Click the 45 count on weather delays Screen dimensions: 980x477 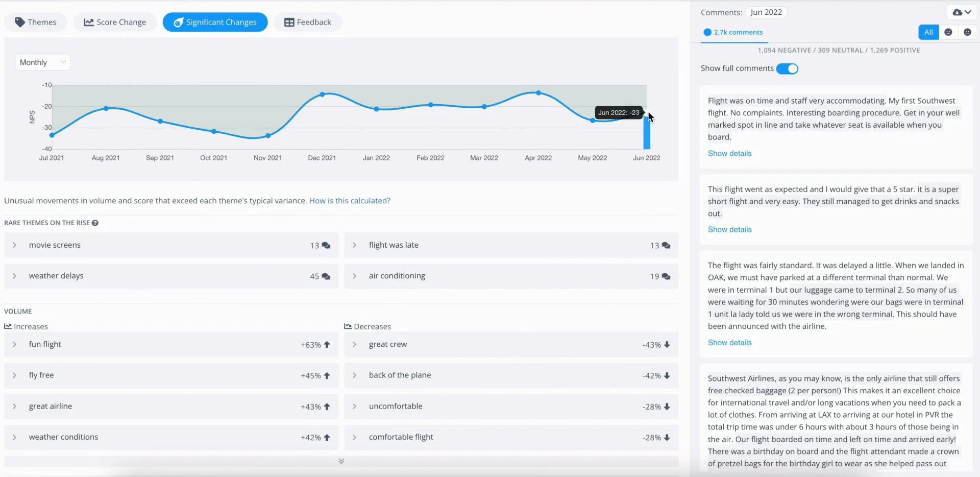tap(314, 276)
